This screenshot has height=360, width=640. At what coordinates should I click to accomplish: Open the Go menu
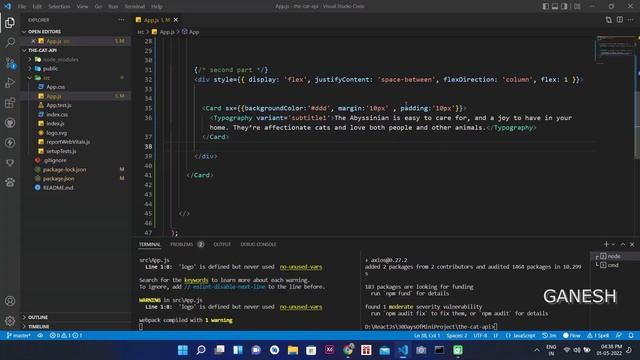point(98,6)
